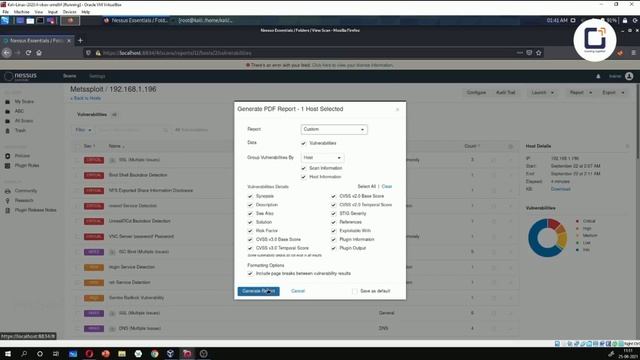640x360 pixels.
Task: Tick the Save as default checkbox
Action: pyautogui.click(x=355, y=291)
